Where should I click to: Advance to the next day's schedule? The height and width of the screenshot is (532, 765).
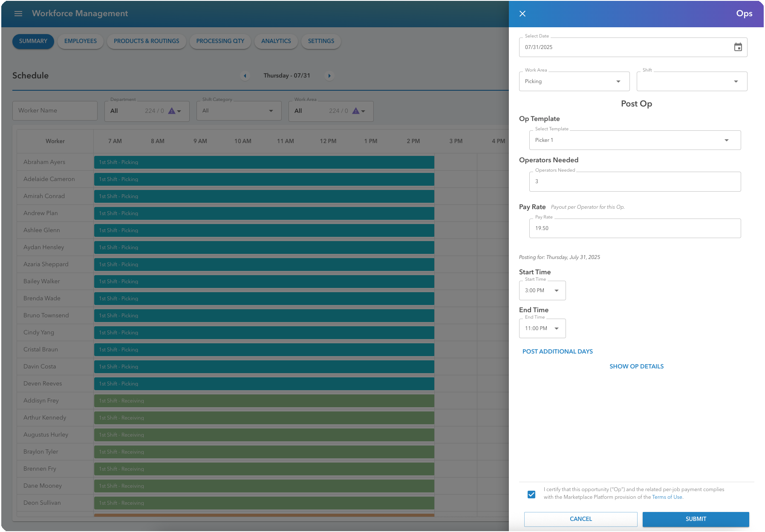(329, 76)
